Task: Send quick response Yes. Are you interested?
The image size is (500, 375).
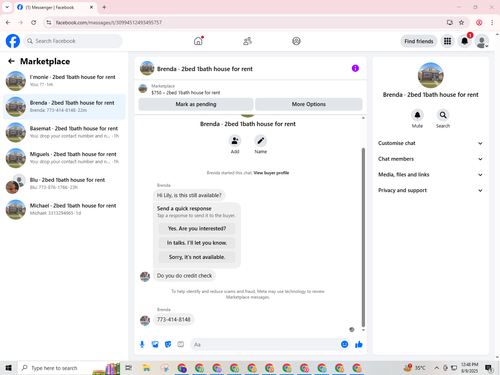Action: (x=197, y=228)
